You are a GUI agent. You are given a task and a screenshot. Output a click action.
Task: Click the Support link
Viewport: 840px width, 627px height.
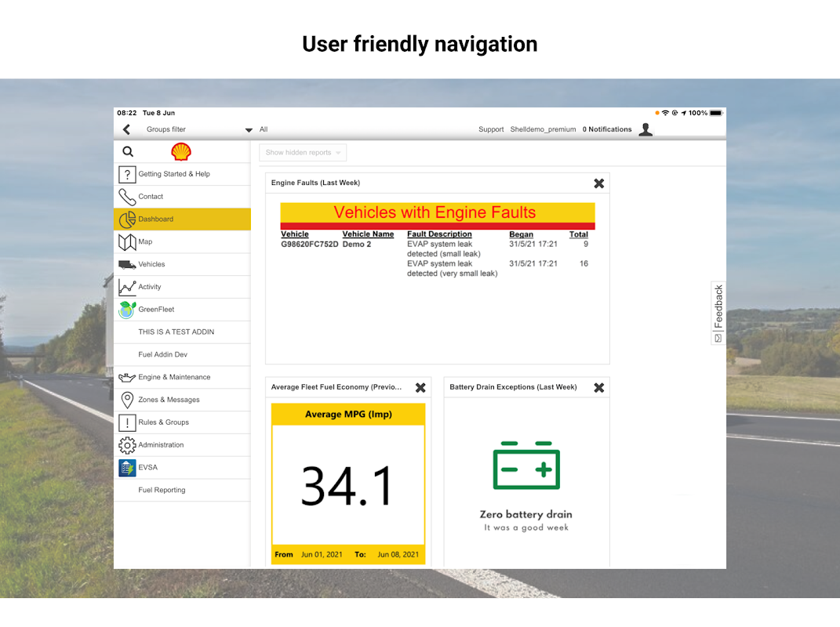coord(491,129)
